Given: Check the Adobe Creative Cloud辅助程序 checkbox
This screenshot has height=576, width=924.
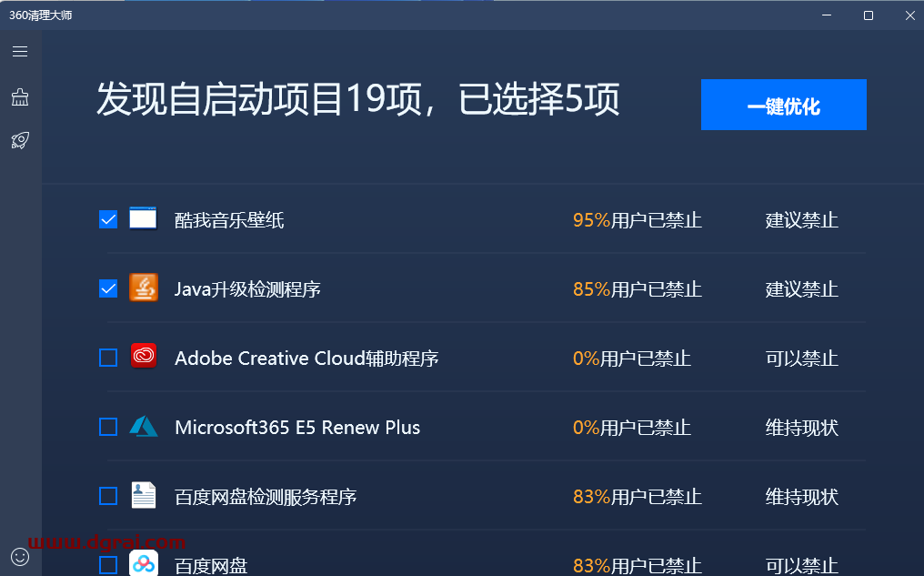Looking at the screenshot, I should click(x=108, y=358).
